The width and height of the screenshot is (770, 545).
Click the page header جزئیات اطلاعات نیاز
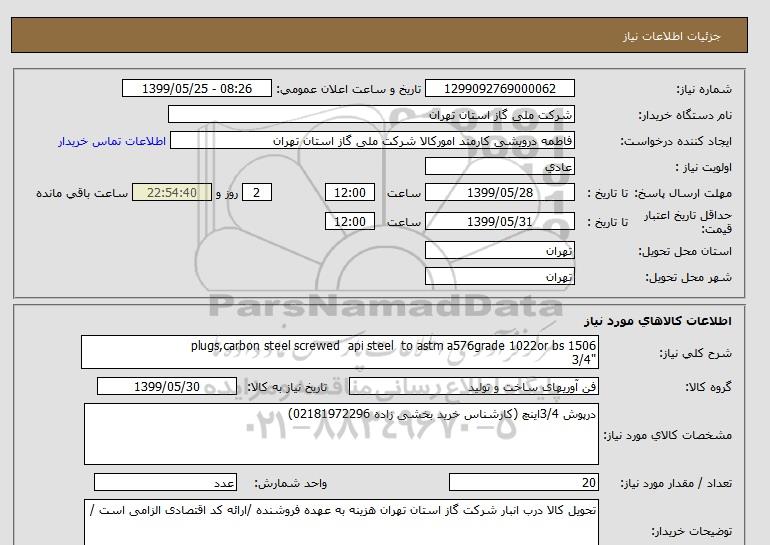coord(671,36)
